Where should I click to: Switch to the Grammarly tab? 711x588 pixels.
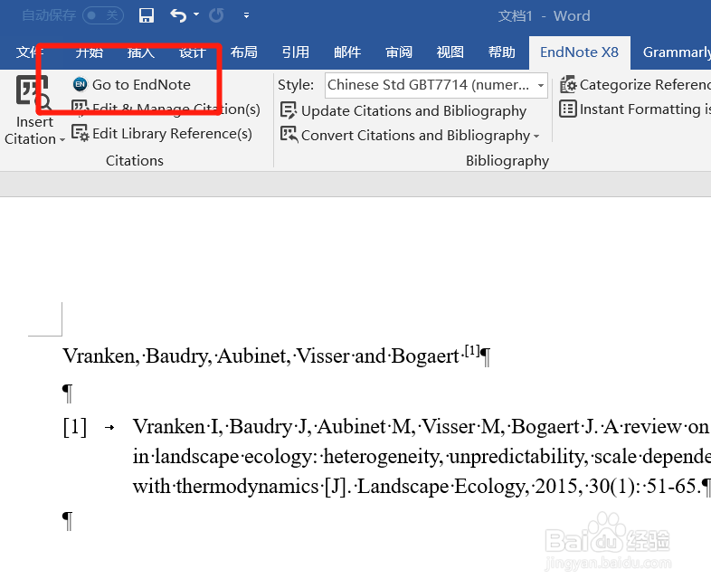pos(676,52)
